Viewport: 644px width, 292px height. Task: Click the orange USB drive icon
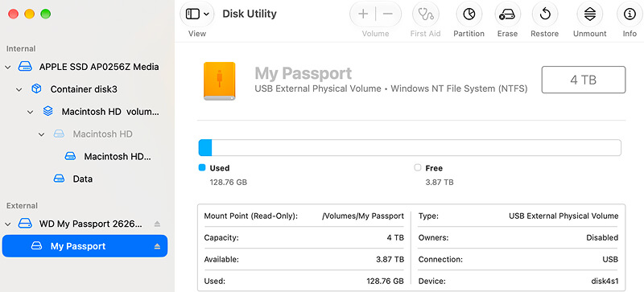pyautogui.click(x=220, y=81)
